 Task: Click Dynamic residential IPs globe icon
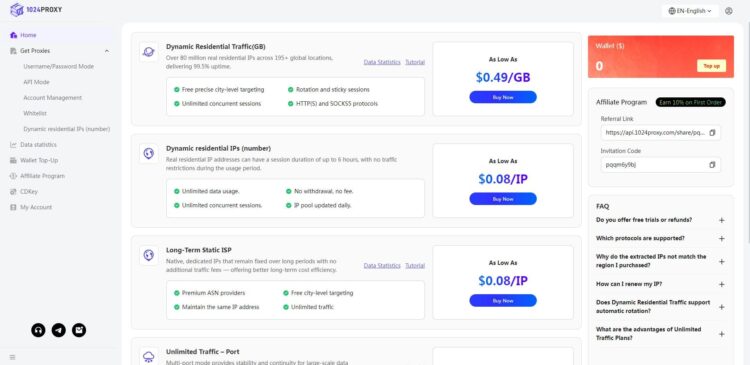(x=148, y=154)
